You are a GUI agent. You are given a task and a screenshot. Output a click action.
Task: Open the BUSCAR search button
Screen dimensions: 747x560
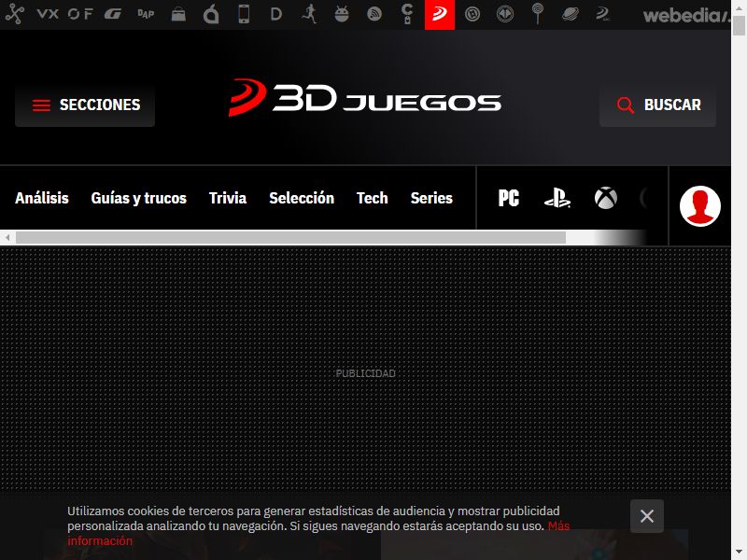(x=657, y=105)
